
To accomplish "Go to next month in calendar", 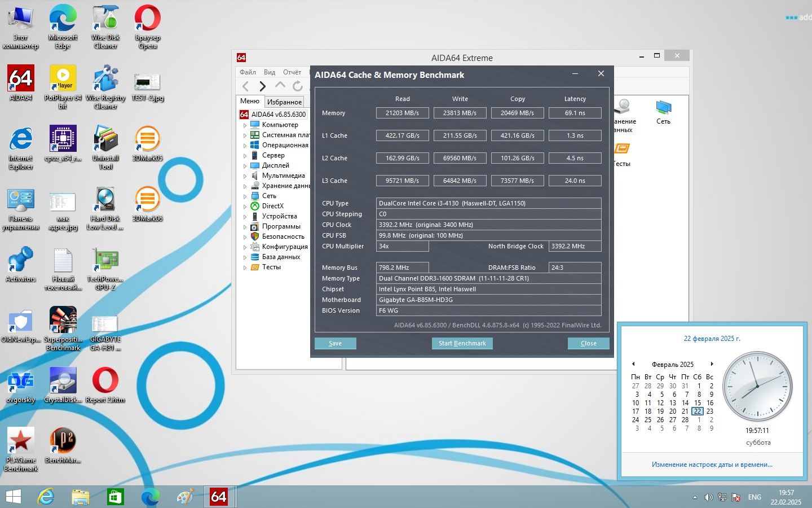I will [712, 364].
